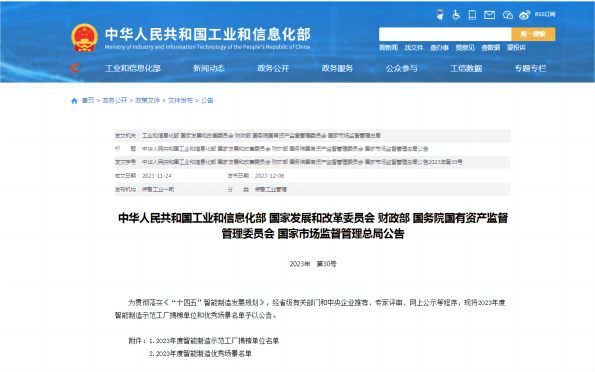This screenshot has width=595, height=372.
Task: Open the mobile phone version icon
Action: [x=472, y=15]
